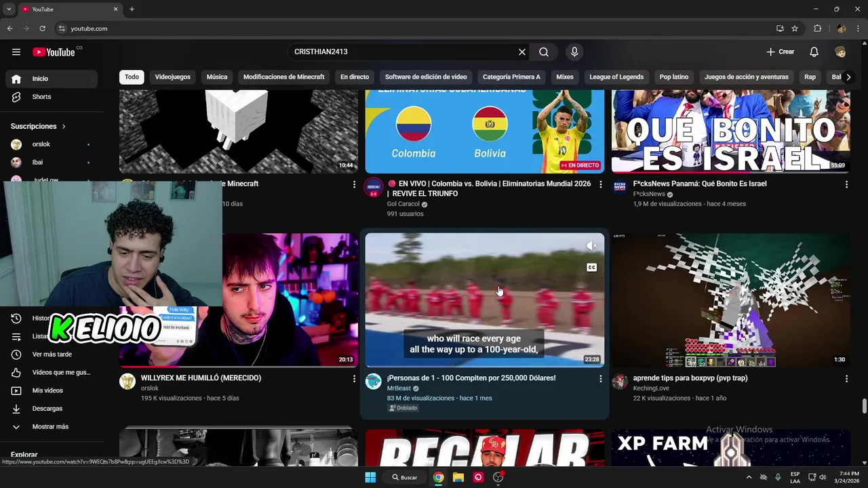Screen dimensions: 868x488
Task: Open title aprende tips para boxpvp
Action: pyautogui.click(x=690, y=378)
